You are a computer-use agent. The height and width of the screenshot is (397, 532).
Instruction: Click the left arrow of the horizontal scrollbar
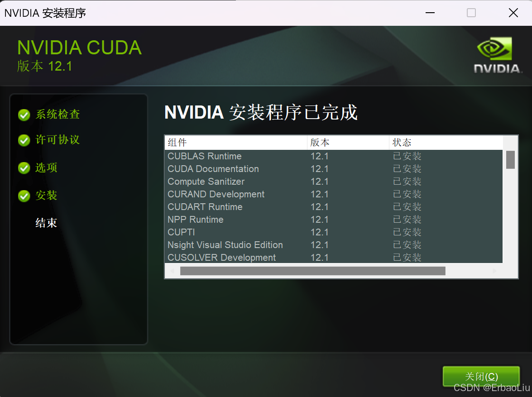[x=172, y=271]
